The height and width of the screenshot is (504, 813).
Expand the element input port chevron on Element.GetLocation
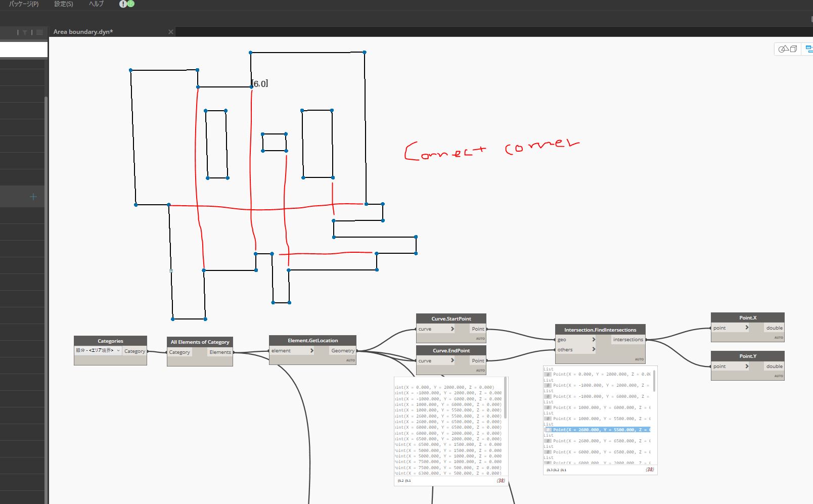312,350
